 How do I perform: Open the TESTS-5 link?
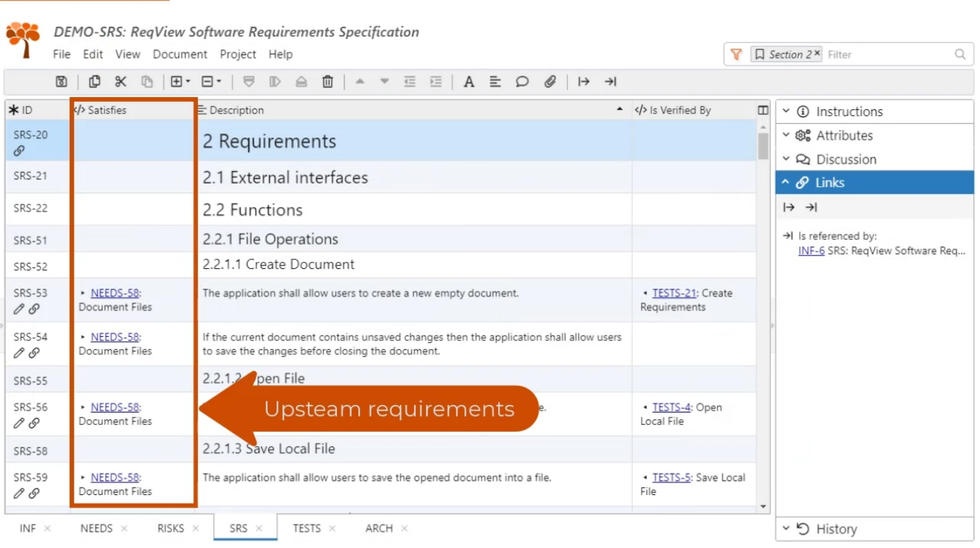tap(671, 477)
